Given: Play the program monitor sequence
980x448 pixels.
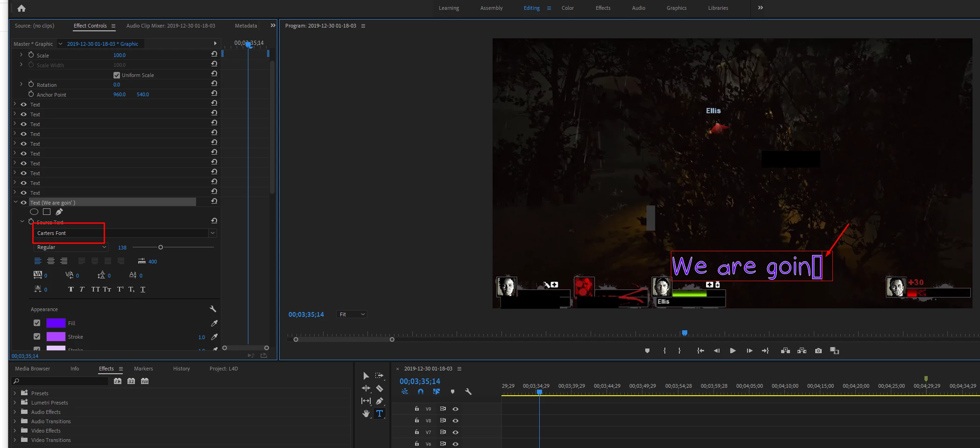Looking at the screenshot, I should point(733,351).
